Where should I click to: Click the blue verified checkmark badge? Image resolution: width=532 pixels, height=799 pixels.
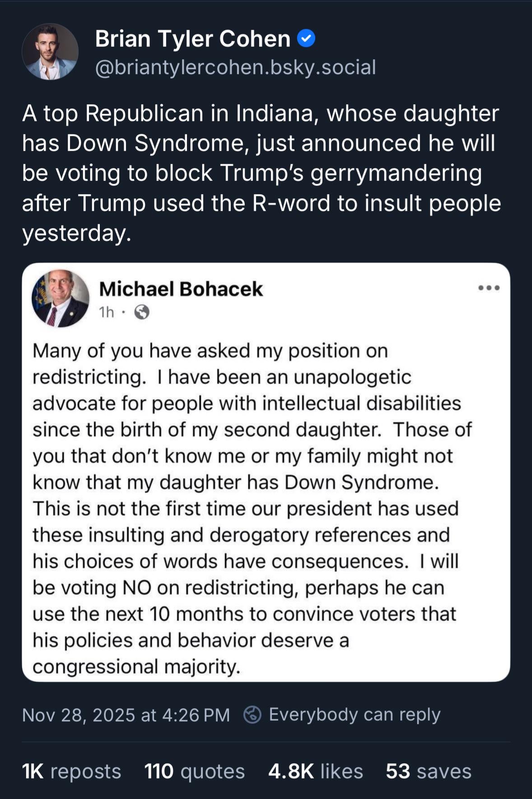[306, 39]
